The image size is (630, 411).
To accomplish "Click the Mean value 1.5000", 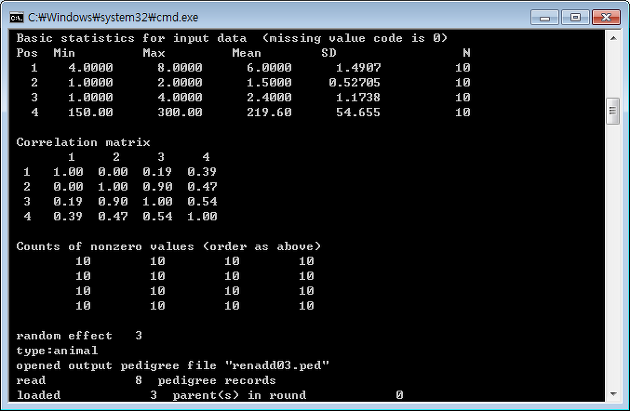I will pos(269,83).
